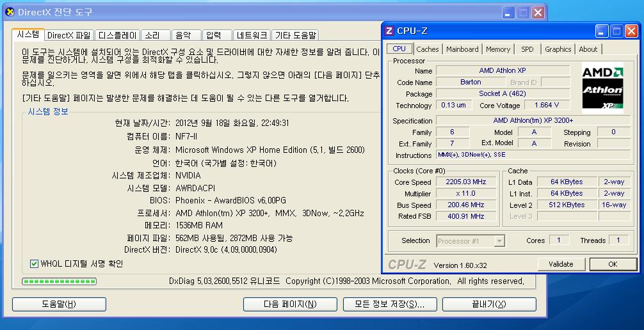The image size is (644, 330).
Task: Click the BIOS text Phoenix - AwardBIOS v6.00PG
Action: tap(231, 200)
